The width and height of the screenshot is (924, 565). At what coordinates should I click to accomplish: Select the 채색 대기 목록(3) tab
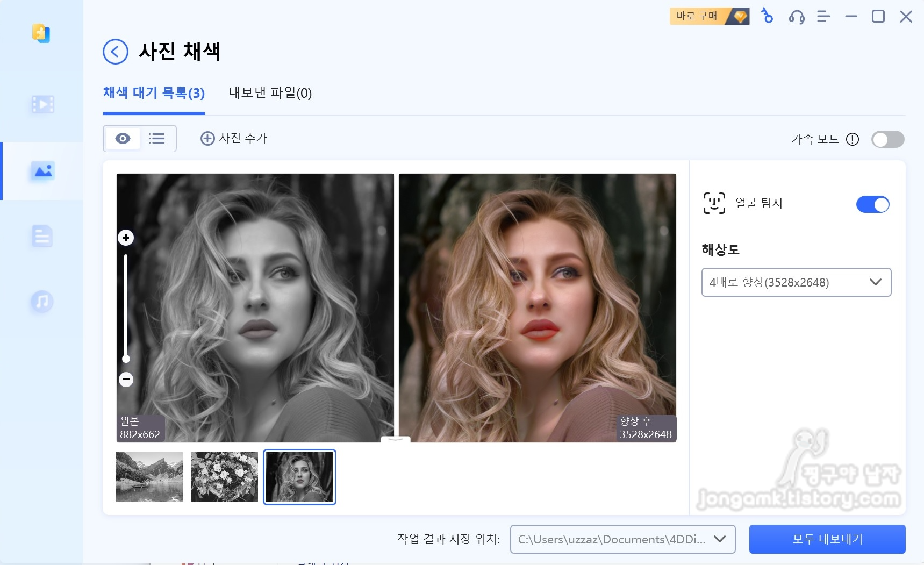pyautogui.click(x=154, y=93)
